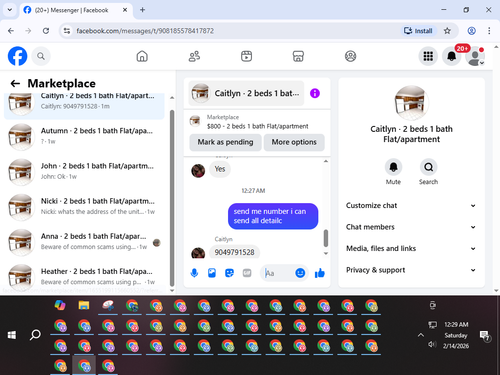
Task: Click the More options button
Action: [294, 142]
